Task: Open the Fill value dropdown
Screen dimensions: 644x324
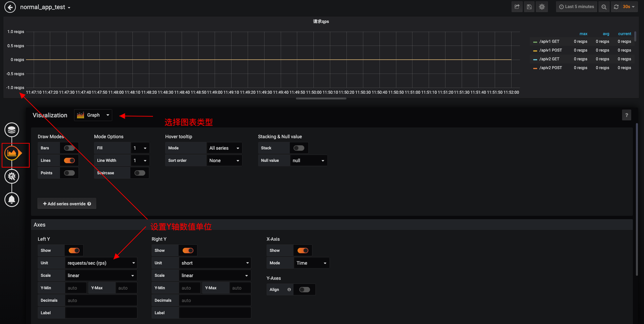Action: [139, 148]
